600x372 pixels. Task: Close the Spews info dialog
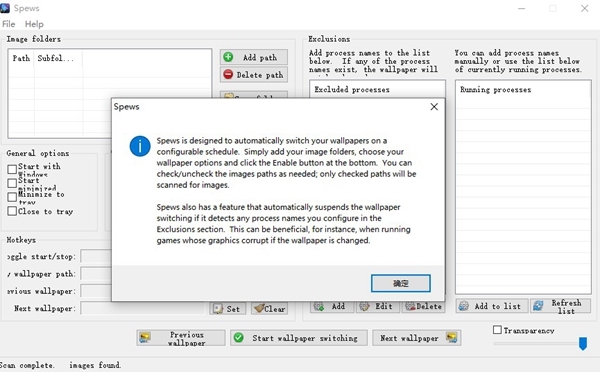pos(434,107)
